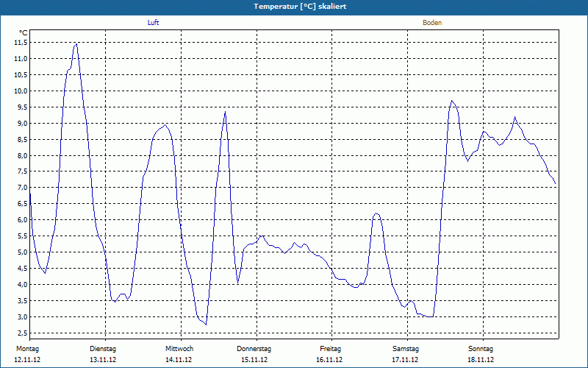The image size is (588, 368).
Task: Click the Donnerstag day label
Action: coord(254,349)
